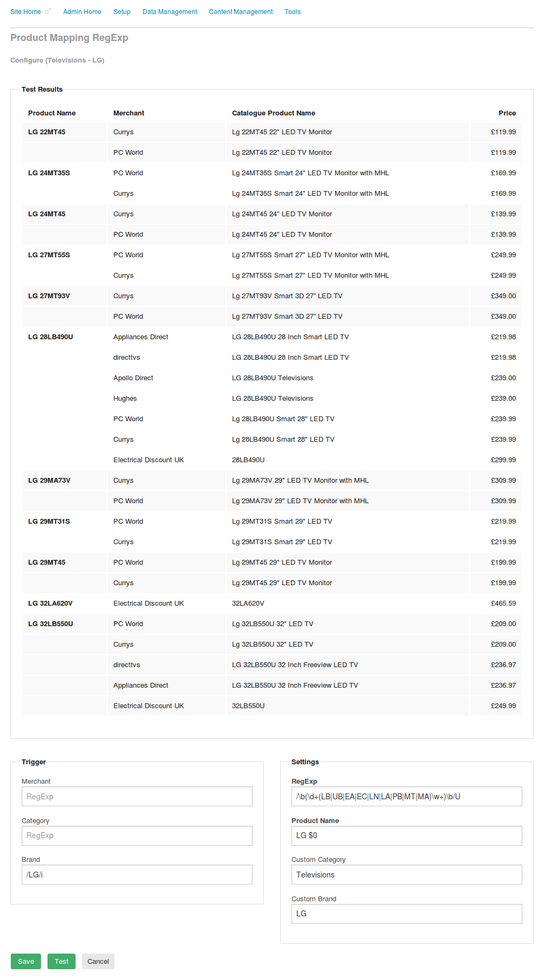Open the Data Management menu

(x=169, y=12)
